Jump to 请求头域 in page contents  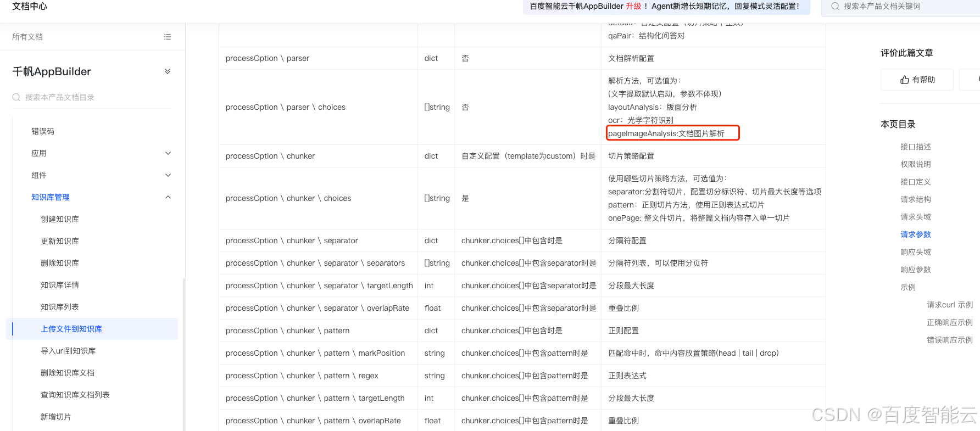point(916,217)
